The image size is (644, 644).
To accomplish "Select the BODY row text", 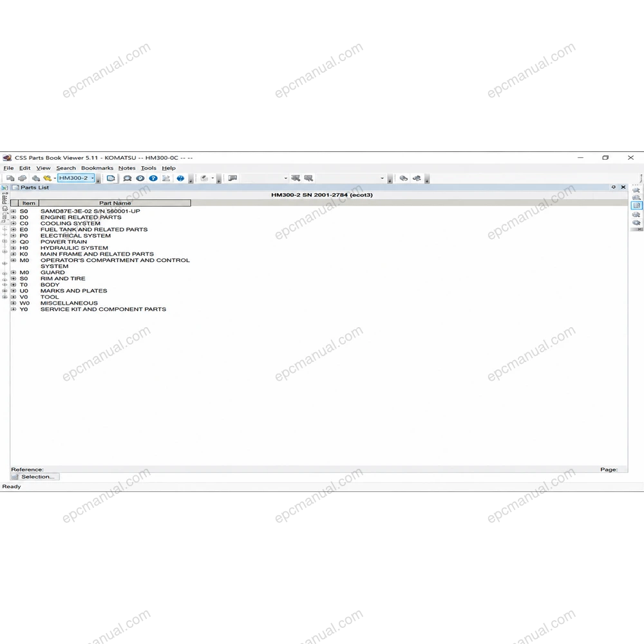I will coord(50,285).
